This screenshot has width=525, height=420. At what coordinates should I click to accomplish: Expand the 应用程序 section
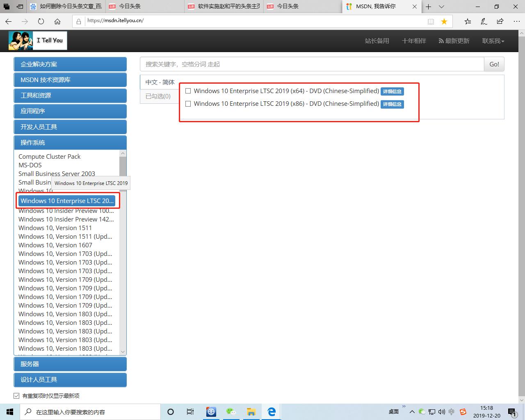(x=70, y=111)
